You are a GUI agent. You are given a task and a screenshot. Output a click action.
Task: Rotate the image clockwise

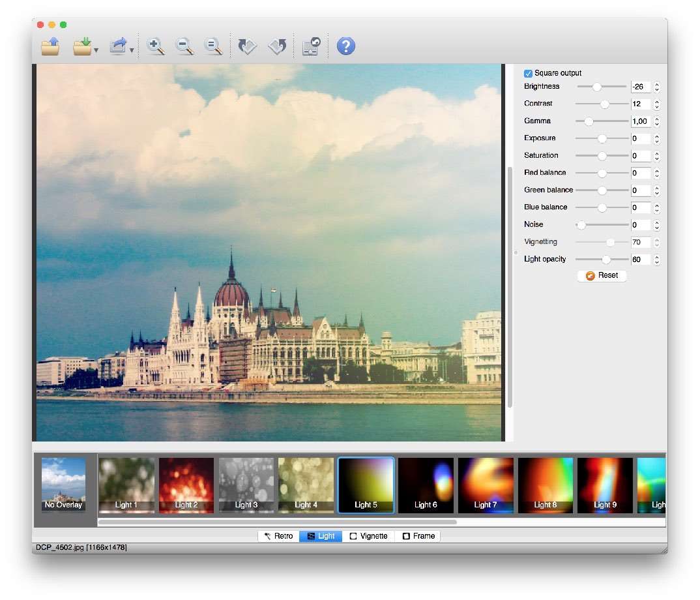click(x=278, y=46)
